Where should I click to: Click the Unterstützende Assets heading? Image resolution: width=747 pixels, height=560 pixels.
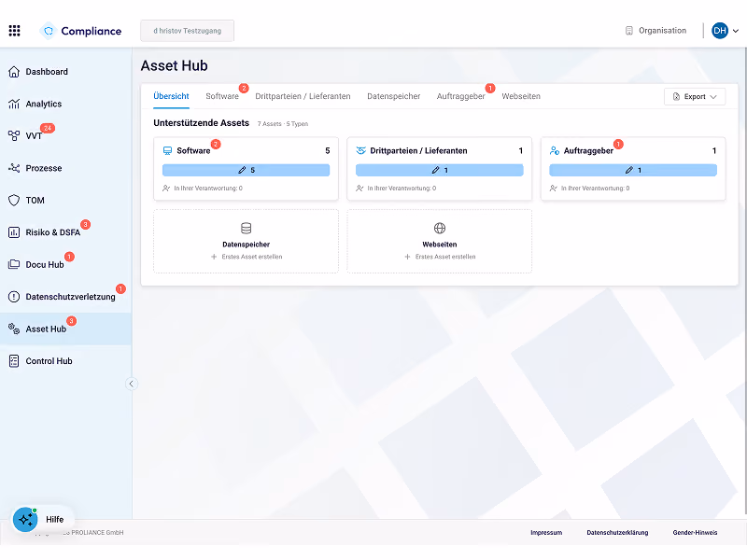click(201, 123)
